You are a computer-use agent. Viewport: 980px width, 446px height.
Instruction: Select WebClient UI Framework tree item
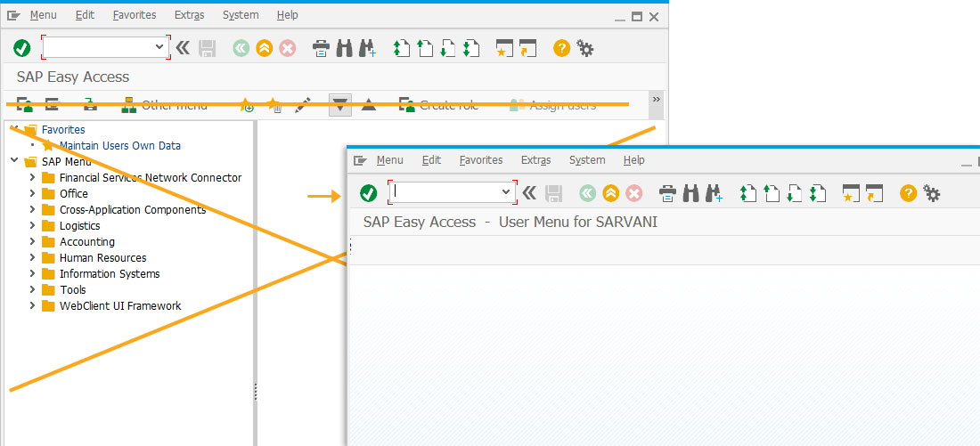(x=120, y=306)
